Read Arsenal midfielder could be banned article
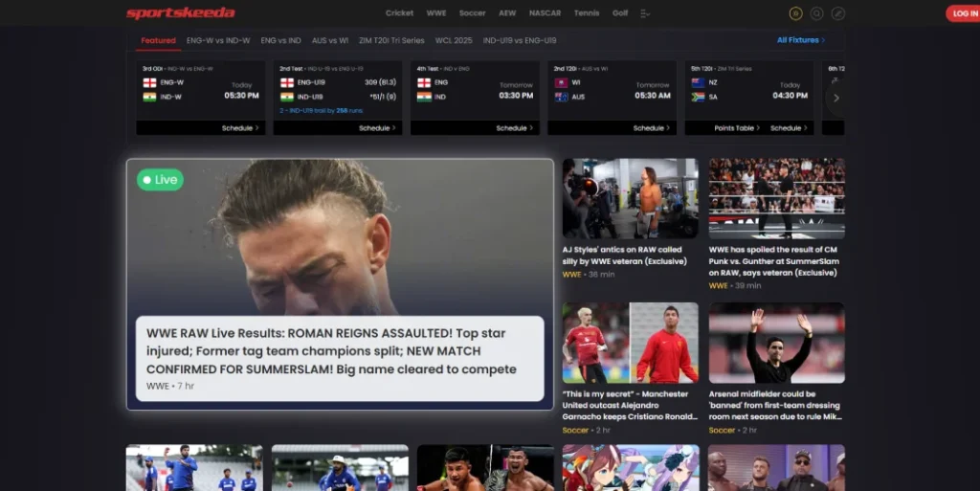This screenshot has height=491, width=980. pyautogui.click(x=775, y=406)
